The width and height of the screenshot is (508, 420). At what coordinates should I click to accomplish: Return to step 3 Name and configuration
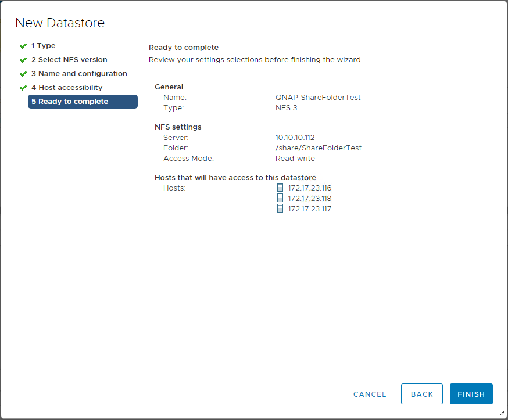pos(79,74)
